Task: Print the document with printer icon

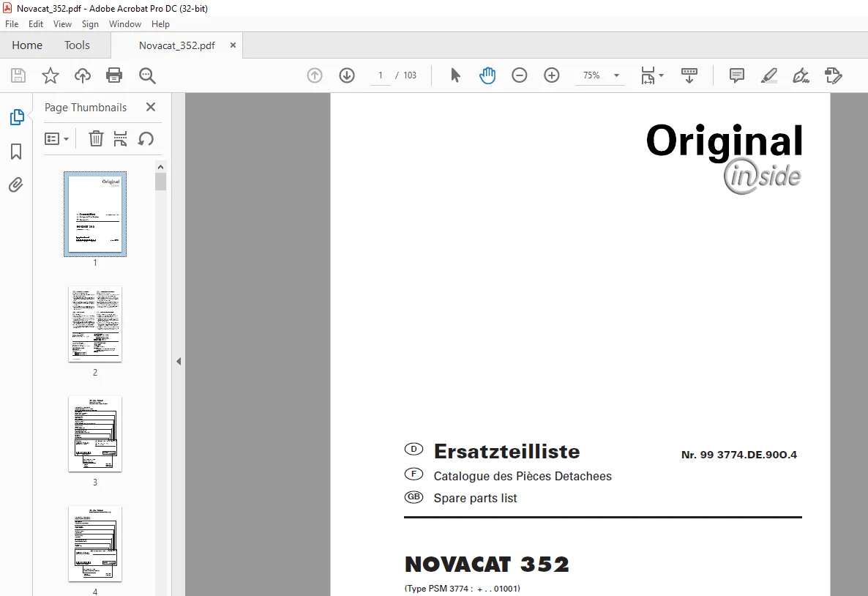Action: (114, 75)
